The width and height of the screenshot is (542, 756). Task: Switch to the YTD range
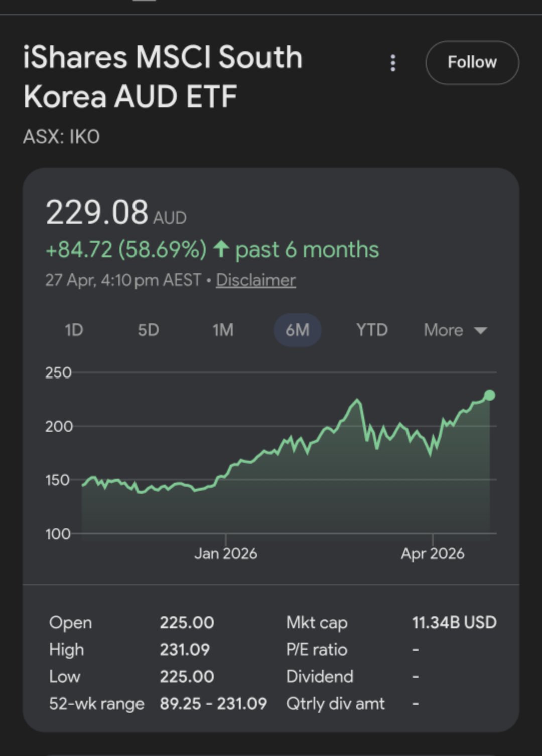click(372, 330)
